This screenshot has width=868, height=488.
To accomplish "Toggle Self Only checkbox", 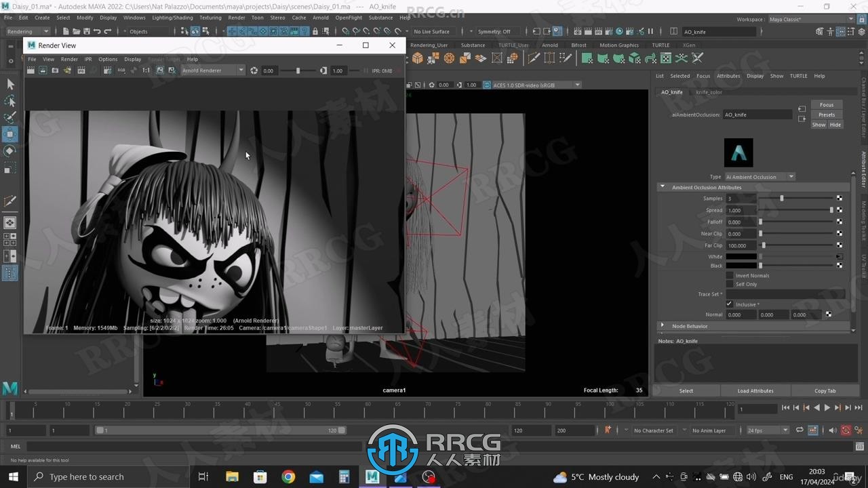I will pos(730,285).
